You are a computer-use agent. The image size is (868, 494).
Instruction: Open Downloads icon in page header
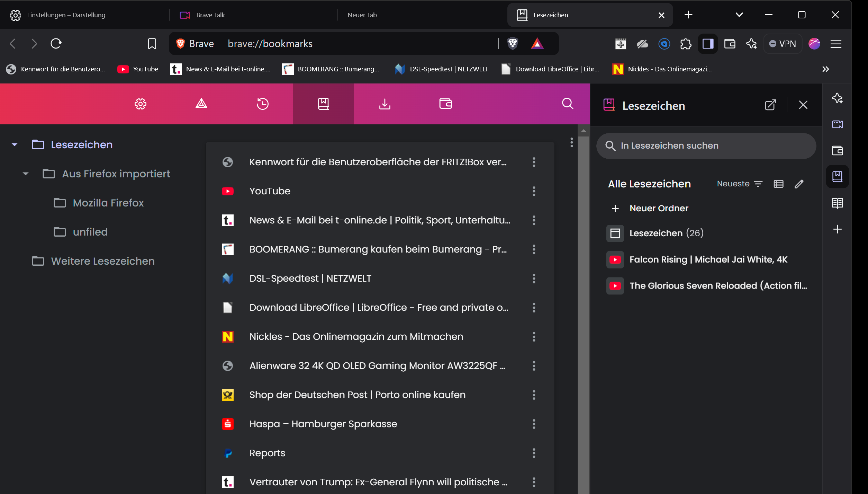385,104
